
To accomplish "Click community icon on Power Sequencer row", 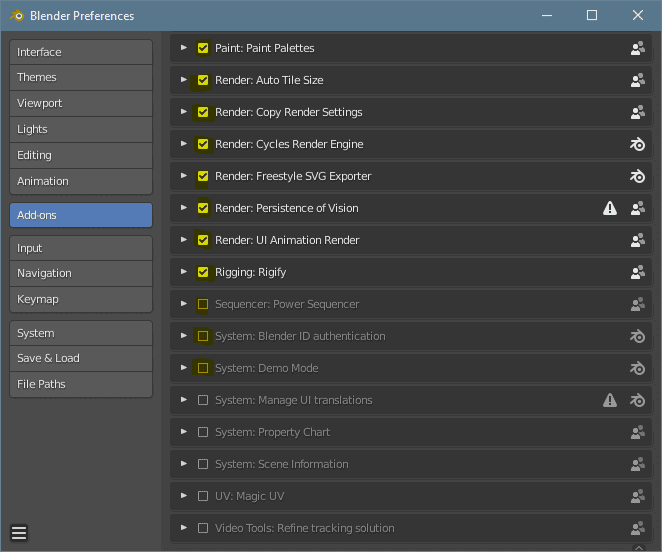I will 638,305.
